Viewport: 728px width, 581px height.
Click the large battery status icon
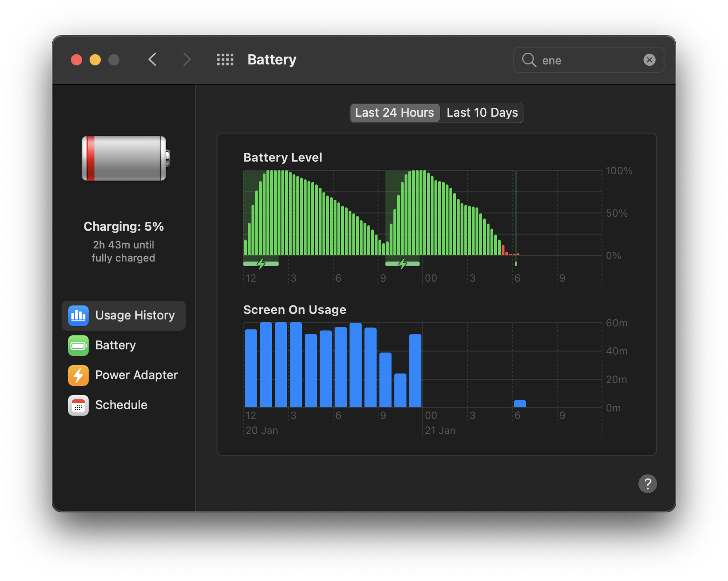(x=123, y=158)
